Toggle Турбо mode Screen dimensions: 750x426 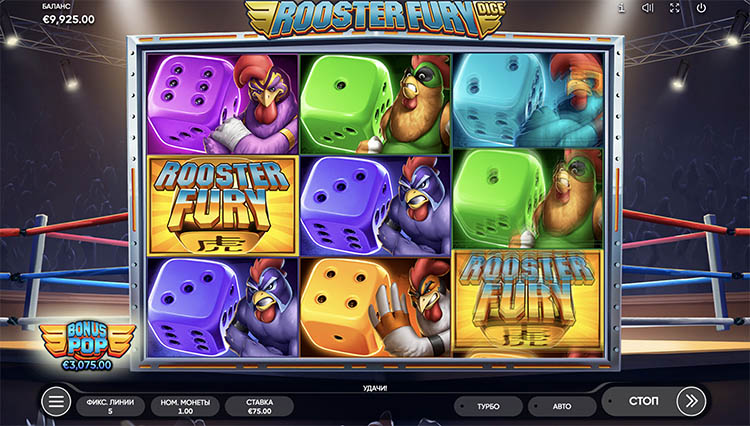(488, 406)
